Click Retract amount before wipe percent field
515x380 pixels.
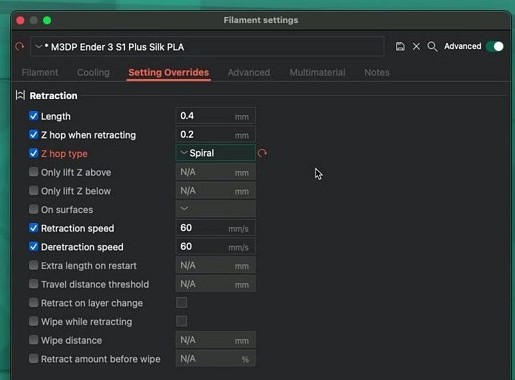point(216,358)
